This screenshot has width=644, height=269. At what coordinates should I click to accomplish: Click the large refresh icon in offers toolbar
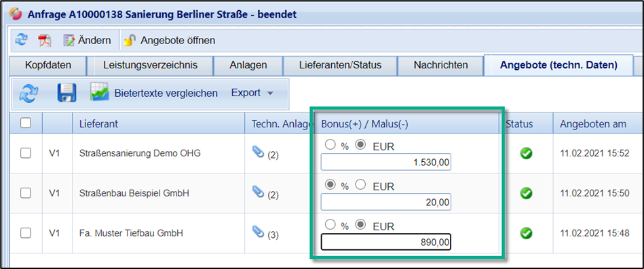pos(29,93)
